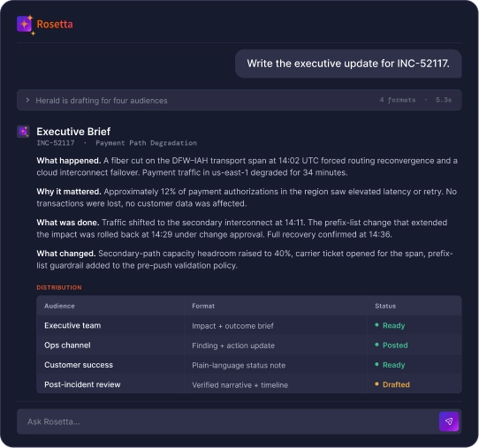Click the Status column header
The width and height of the screenshot is (479, 448).
[x=385, y=306]
